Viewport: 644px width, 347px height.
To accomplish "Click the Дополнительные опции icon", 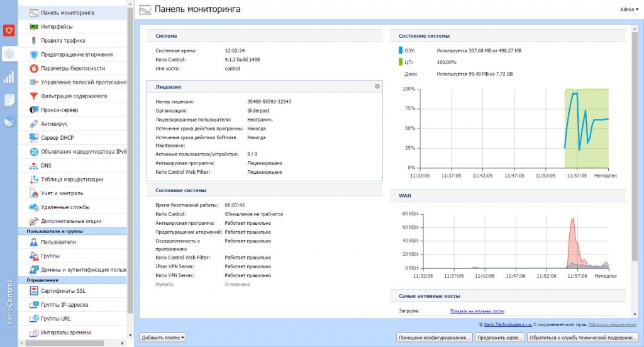I will tap(34, 221).
